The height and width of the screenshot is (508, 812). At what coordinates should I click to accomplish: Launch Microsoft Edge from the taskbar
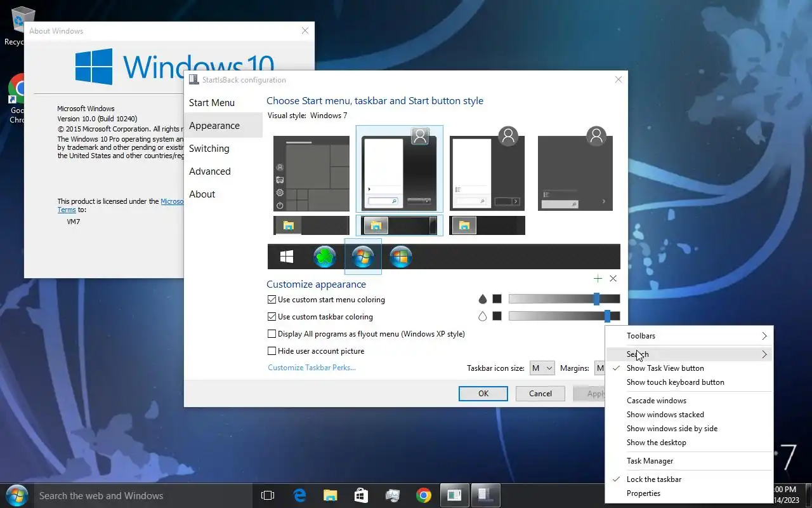(299, 495)
